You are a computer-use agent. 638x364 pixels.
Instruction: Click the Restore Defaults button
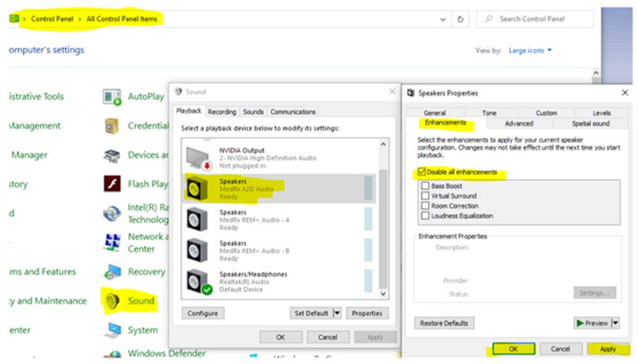coord(444,323)
